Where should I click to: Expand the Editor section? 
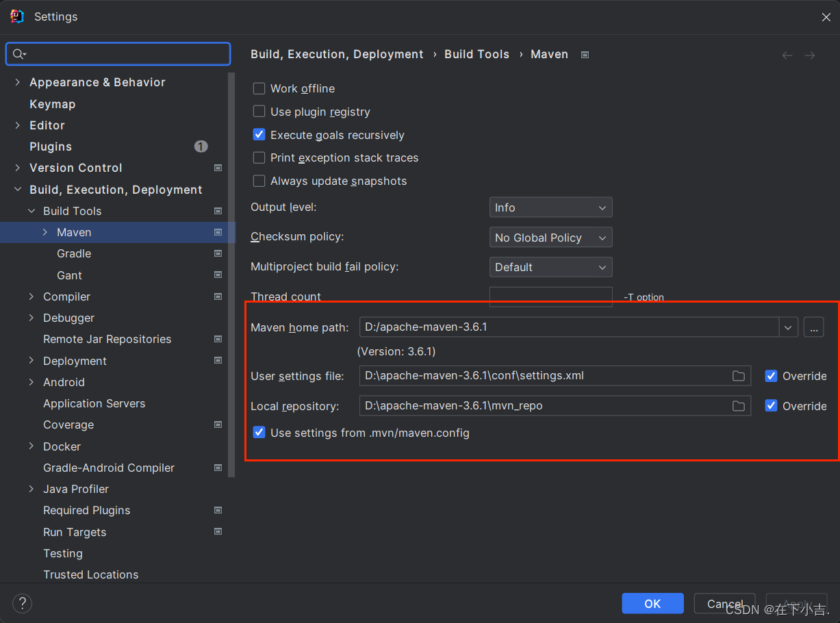(18, 125)
